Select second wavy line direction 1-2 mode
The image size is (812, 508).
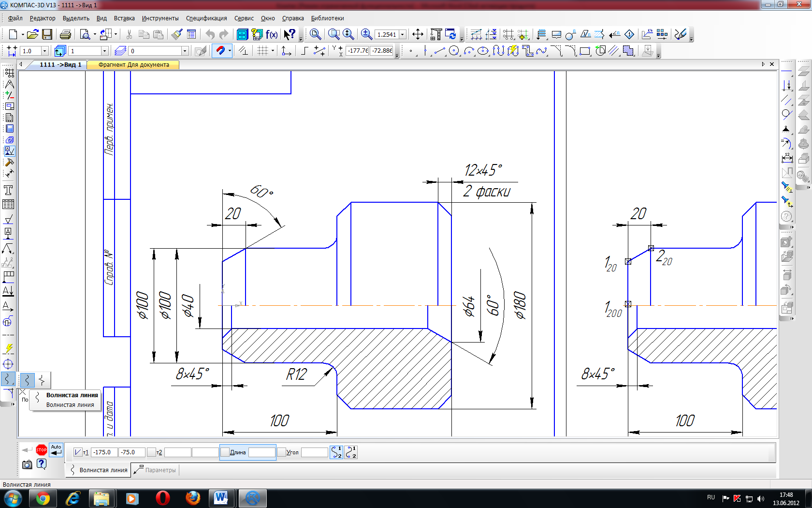tap(351, 452)
